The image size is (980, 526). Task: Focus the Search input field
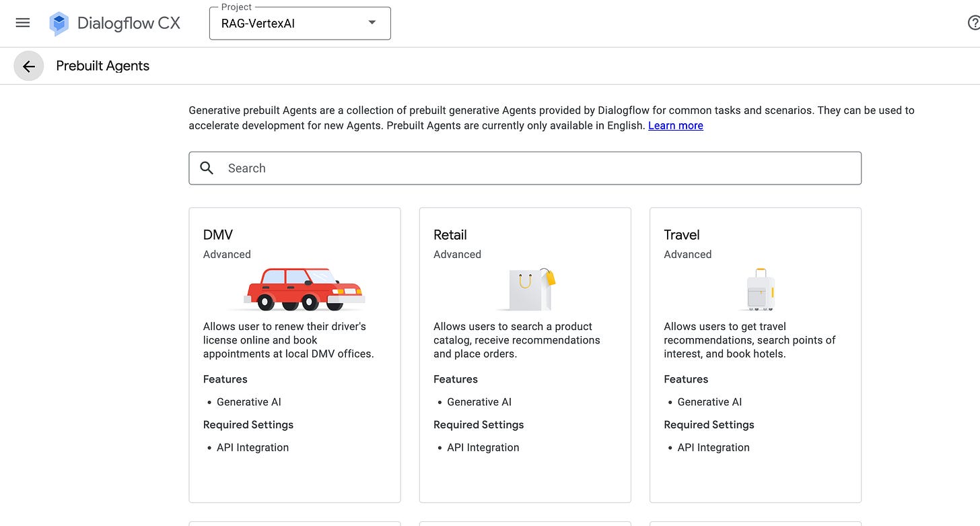525,168
